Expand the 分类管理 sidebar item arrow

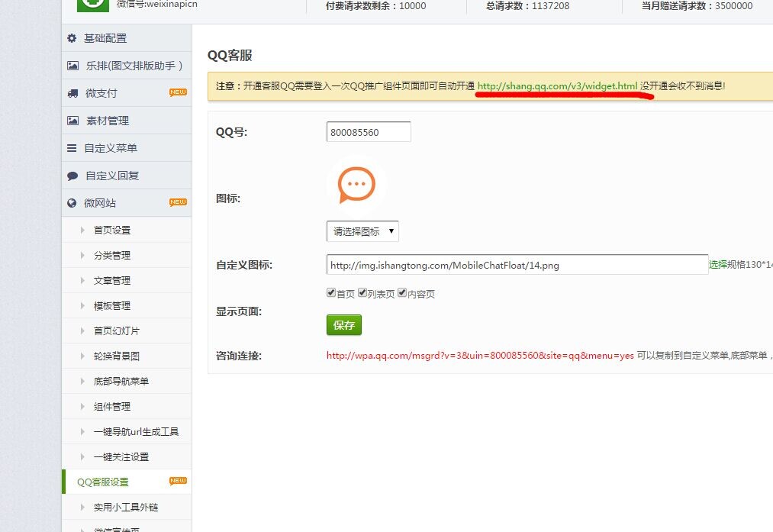point(82,255)
